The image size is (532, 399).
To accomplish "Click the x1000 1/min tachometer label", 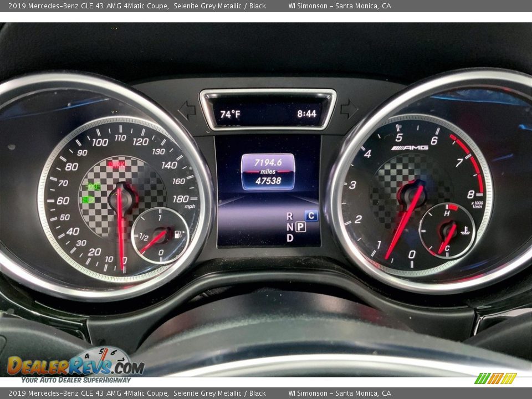I will (477, 204).
